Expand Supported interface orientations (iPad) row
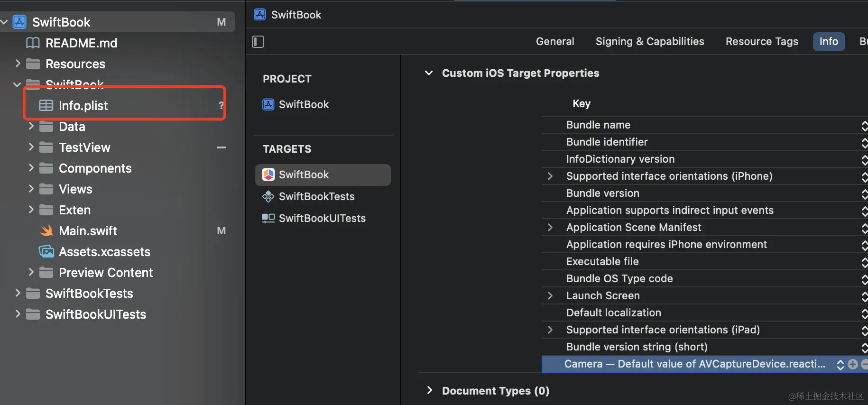868x405 pixels. click(x=550, y=330)
